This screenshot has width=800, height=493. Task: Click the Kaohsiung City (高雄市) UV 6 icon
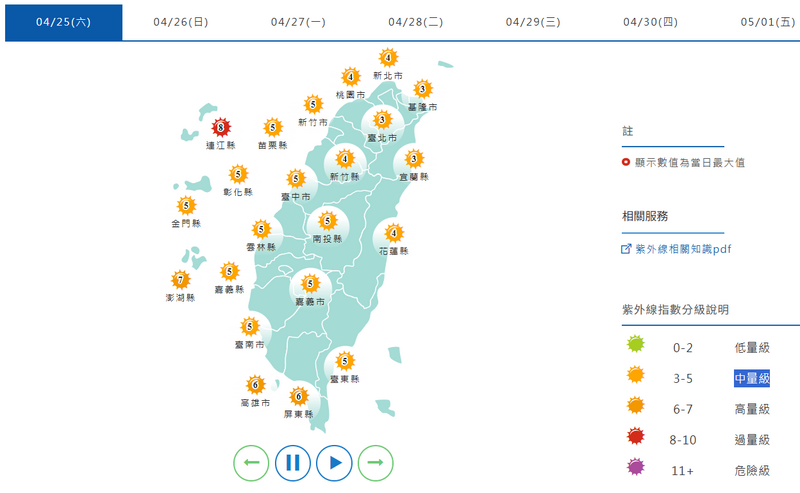pyautogui.click(x=255, y=384)
